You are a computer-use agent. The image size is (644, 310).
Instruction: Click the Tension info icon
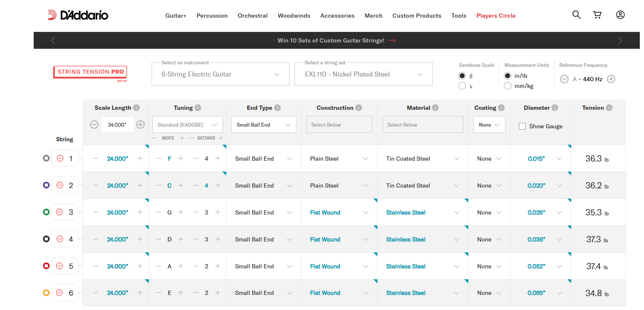(x=609, y=108)
